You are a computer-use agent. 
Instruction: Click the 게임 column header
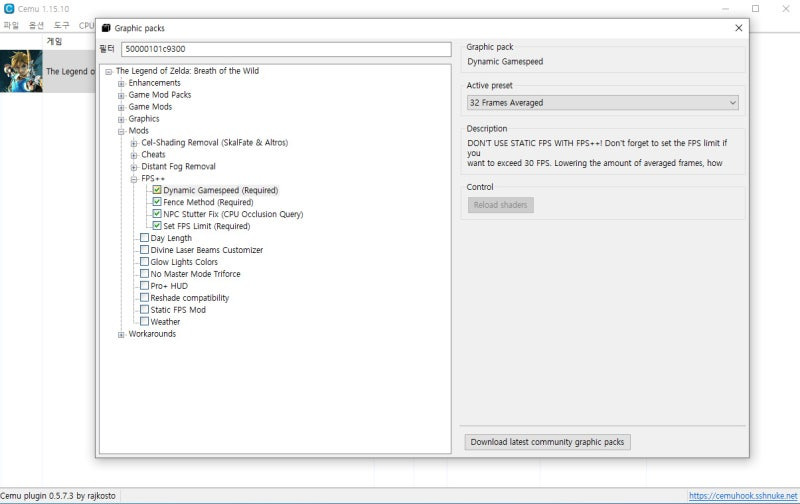pos(54,41)
